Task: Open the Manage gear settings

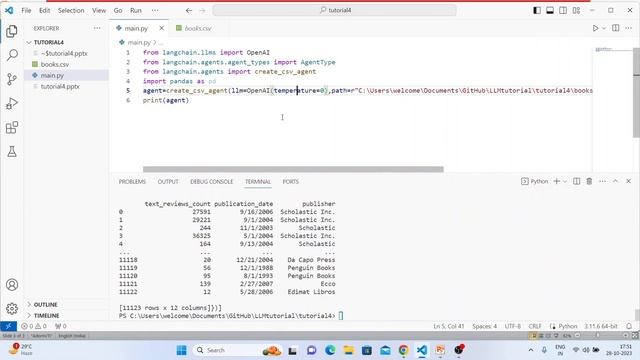Action: [x=12, y=309]
